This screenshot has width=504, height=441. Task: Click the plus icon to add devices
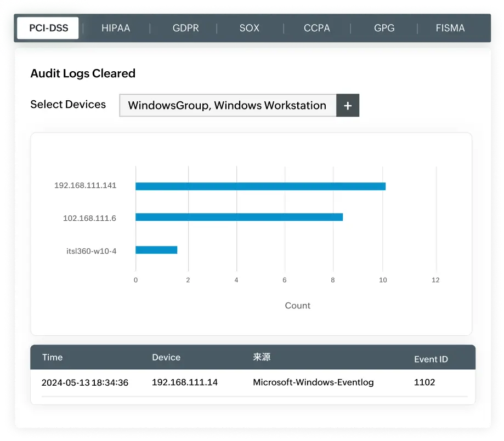coord(347,105)
